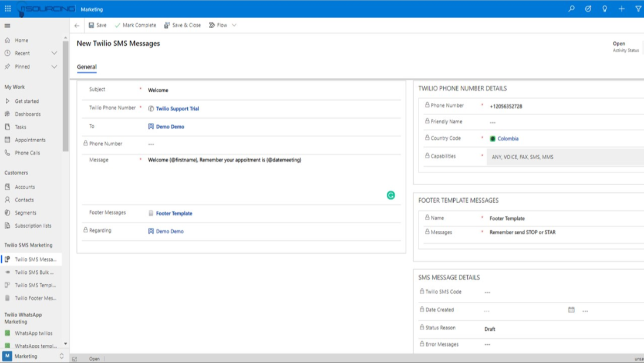Click the Tasks clipboard icon
The height and width of the screenshot is (363, 644).
coord(8,127)
